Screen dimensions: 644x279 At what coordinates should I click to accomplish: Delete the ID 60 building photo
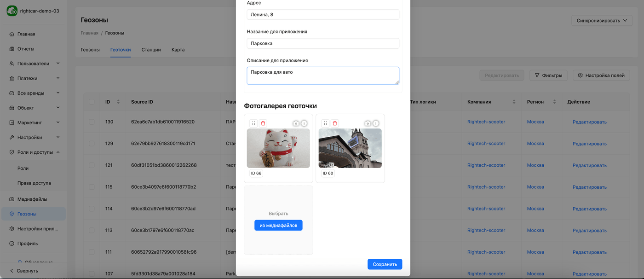(x=334, y=123)
